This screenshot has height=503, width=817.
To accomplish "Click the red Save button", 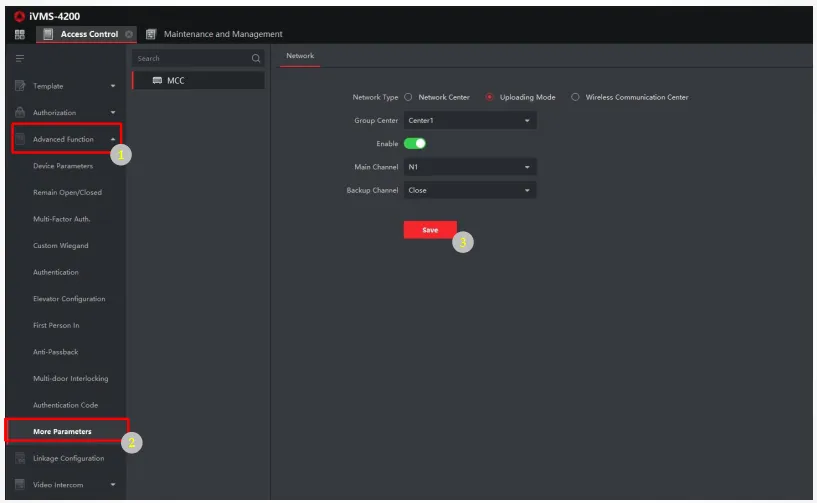I will pos(430,230).
